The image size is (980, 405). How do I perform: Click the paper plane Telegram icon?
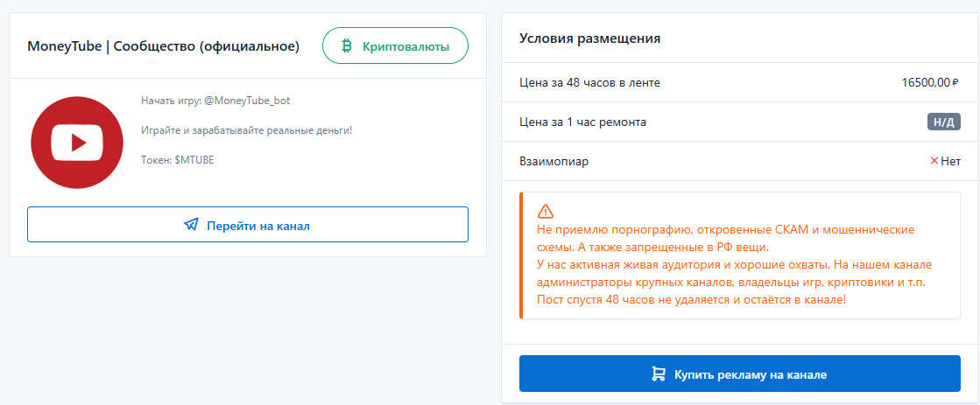(191, 225)
